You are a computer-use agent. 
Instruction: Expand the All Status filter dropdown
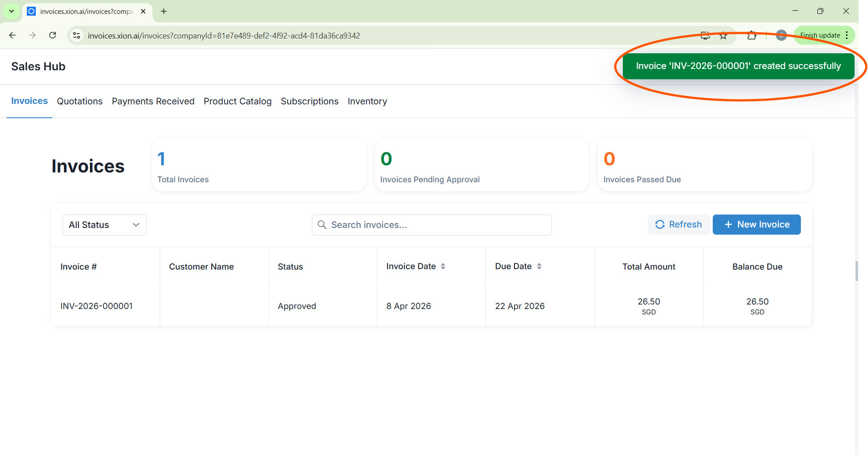(104, 225)
